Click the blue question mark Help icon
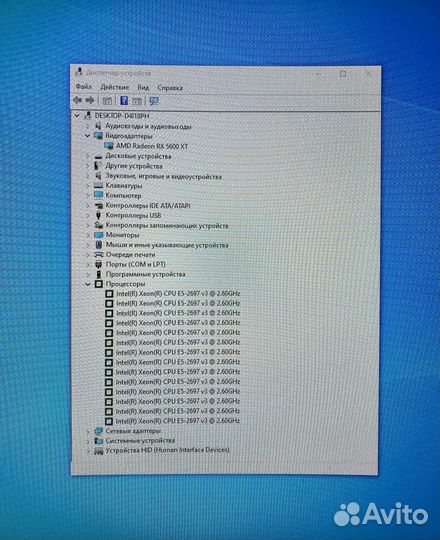This screenshot has width=440, height=540. 124,101
